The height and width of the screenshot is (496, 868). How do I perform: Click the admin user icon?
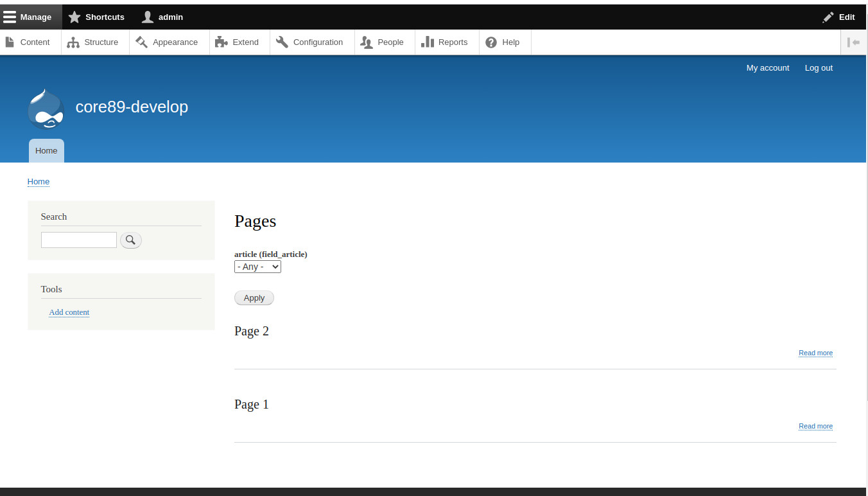point(147,17)
